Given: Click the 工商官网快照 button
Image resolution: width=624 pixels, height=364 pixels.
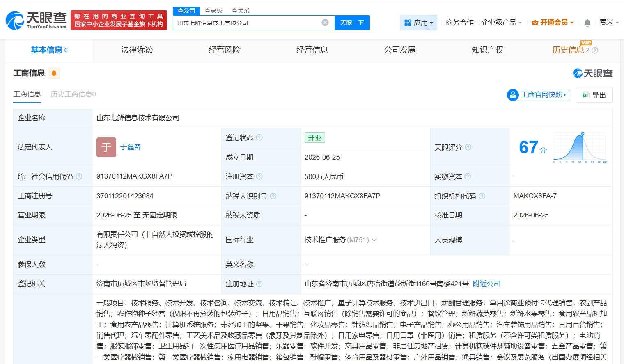Looking at the screenshot, I should 539,95.
